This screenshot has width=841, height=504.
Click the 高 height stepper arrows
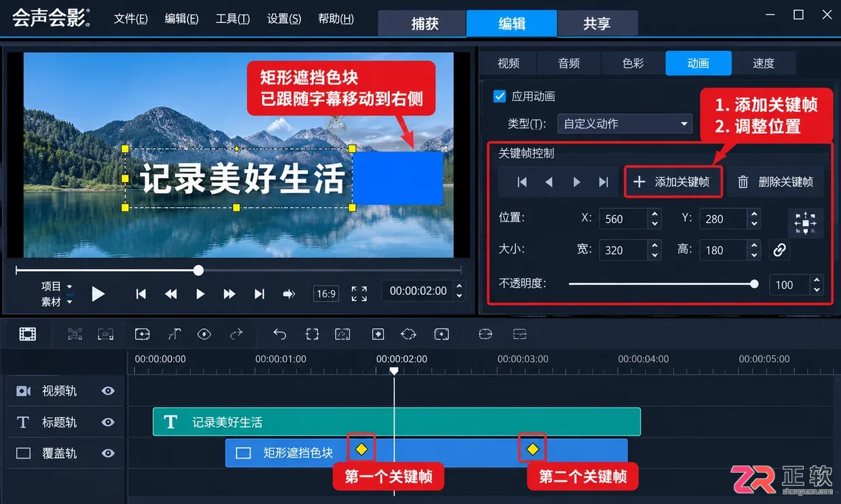tap(753, 250)
